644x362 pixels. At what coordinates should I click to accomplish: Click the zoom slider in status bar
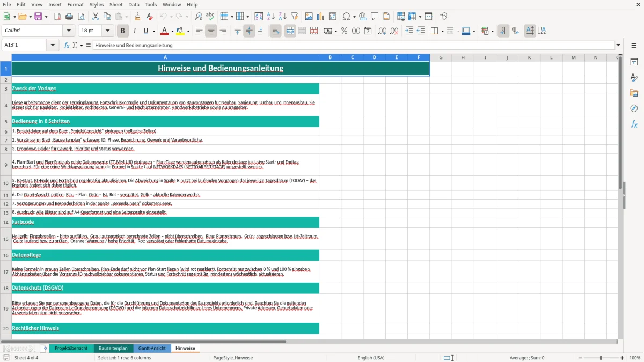(x=601, y=358)
